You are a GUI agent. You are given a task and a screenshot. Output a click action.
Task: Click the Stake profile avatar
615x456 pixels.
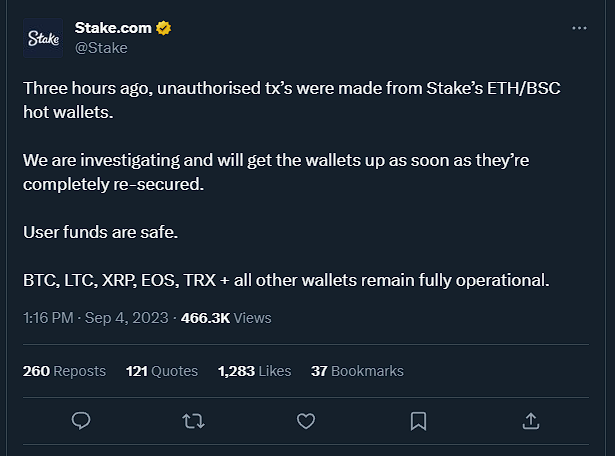(43, 38)
